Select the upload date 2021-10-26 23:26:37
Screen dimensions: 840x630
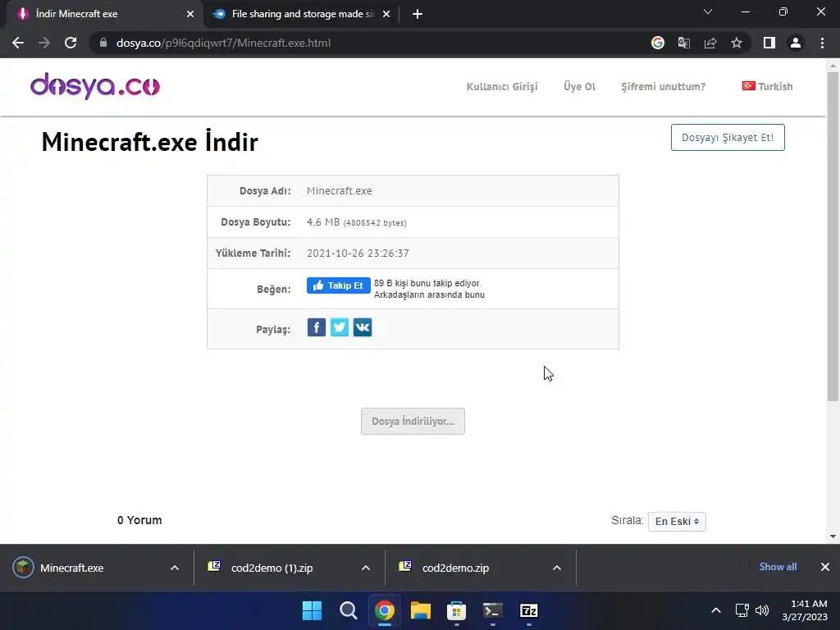click(x=358, y=253)
